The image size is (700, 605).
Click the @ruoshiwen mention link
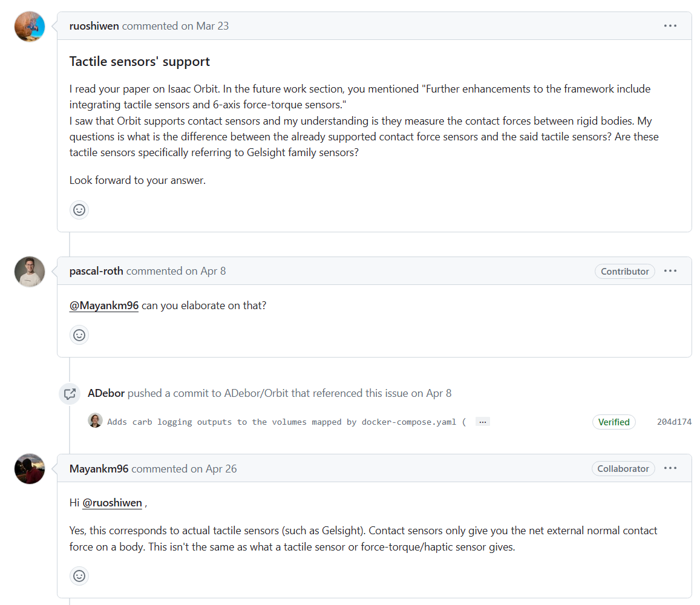click(x=112, y=503)
